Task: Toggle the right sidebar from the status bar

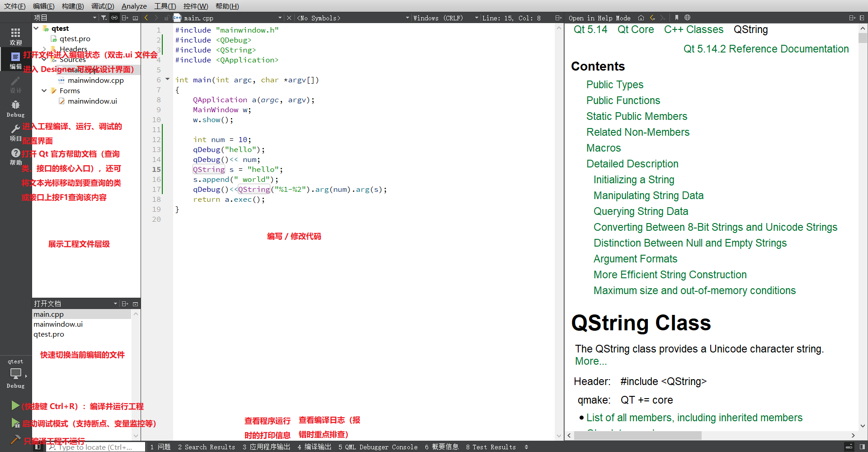Action: pyautogui.click(x=862, y=447)
